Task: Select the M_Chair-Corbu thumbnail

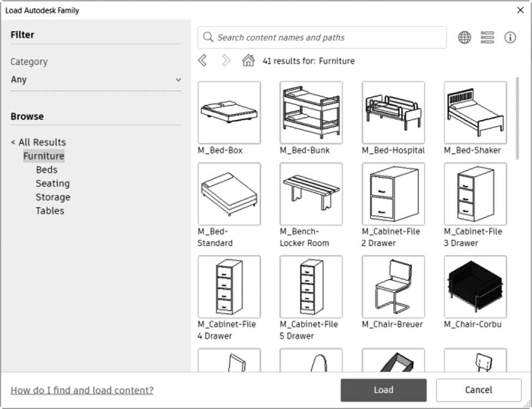Action: [x=475, y=287]
